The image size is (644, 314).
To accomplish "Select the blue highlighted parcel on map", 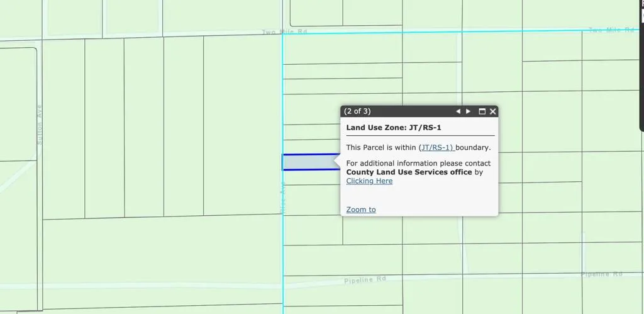I will [308, 162].
